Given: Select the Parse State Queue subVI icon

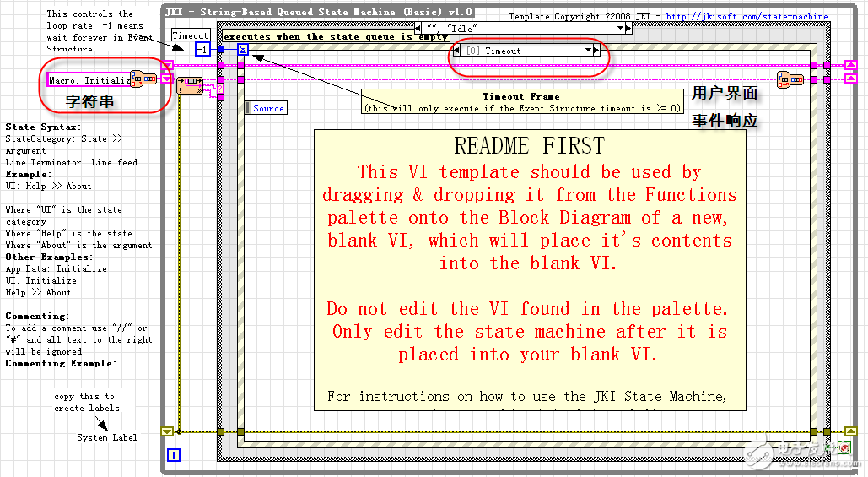Looking at the screenshot, I should tap(189, 85).
